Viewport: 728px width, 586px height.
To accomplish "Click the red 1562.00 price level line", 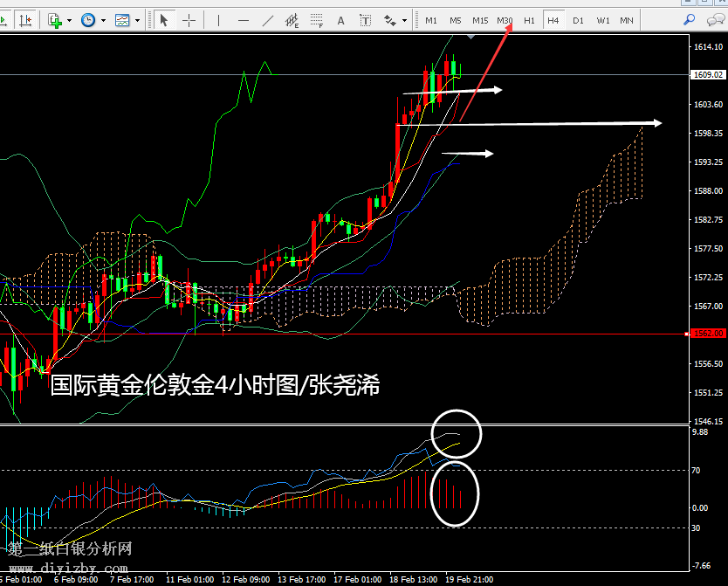I will [349, 334].
